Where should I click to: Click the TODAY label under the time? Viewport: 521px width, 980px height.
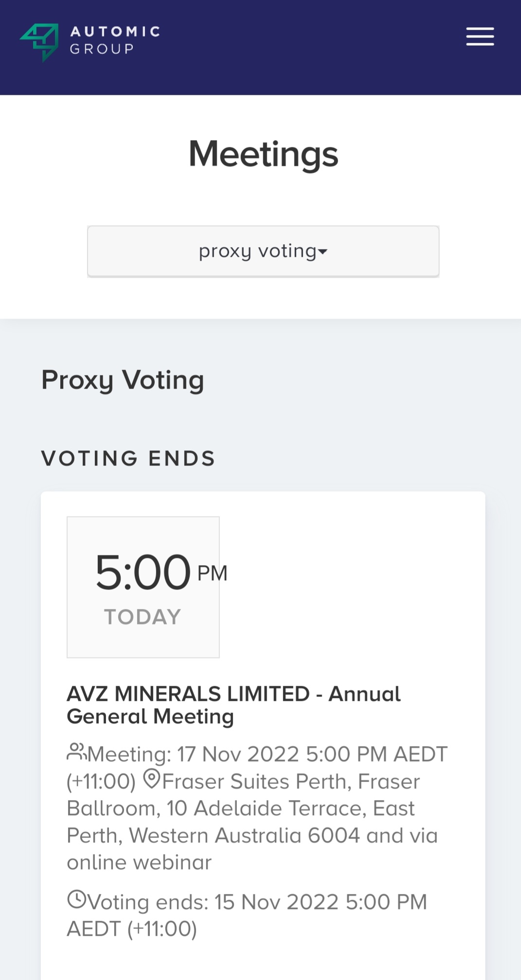143,617
